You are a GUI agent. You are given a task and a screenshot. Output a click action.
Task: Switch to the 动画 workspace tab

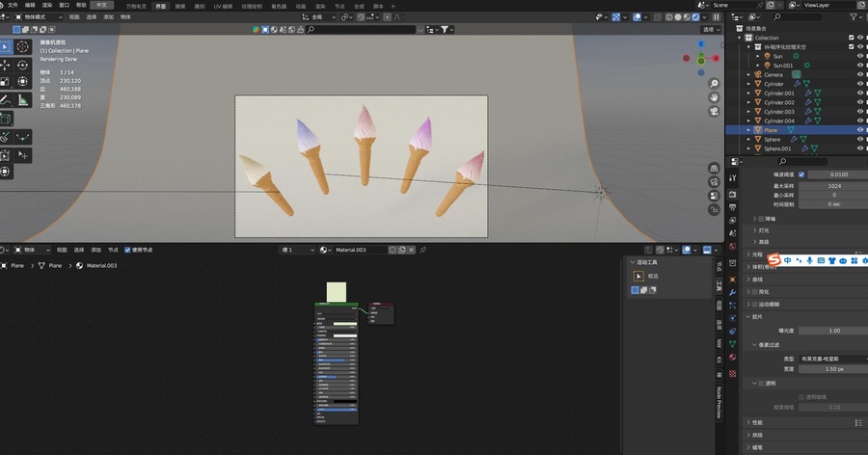click(x=301, y=6)
